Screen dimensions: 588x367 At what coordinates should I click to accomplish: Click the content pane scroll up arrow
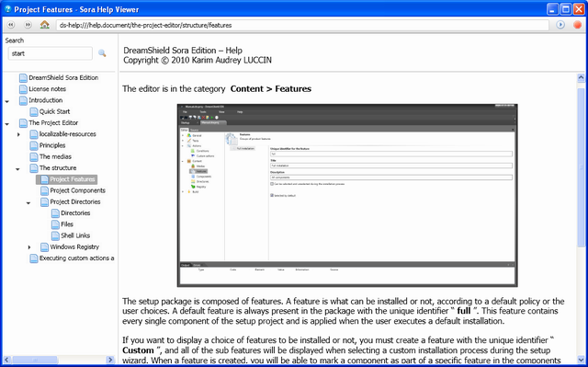tap(581, 77)
